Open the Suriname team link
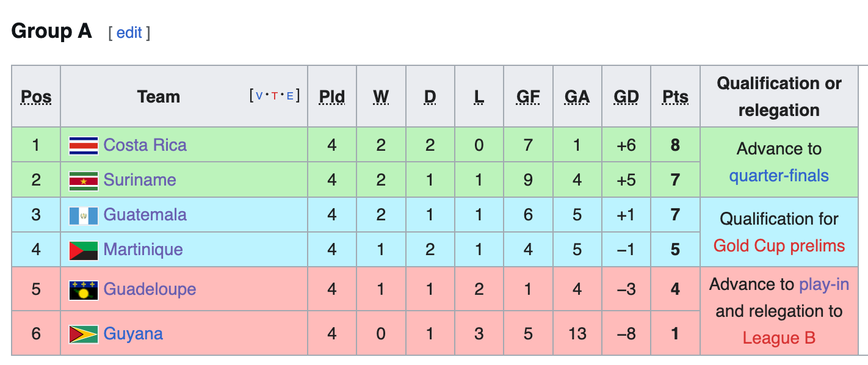Viewport: 868px width, 365px height. 140,180
